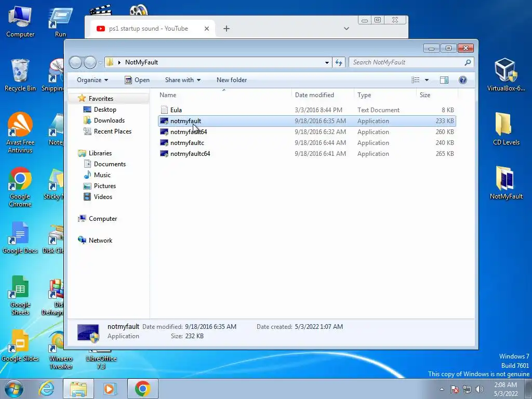Open Internet Explorer from the taskbar

point(46,389)
